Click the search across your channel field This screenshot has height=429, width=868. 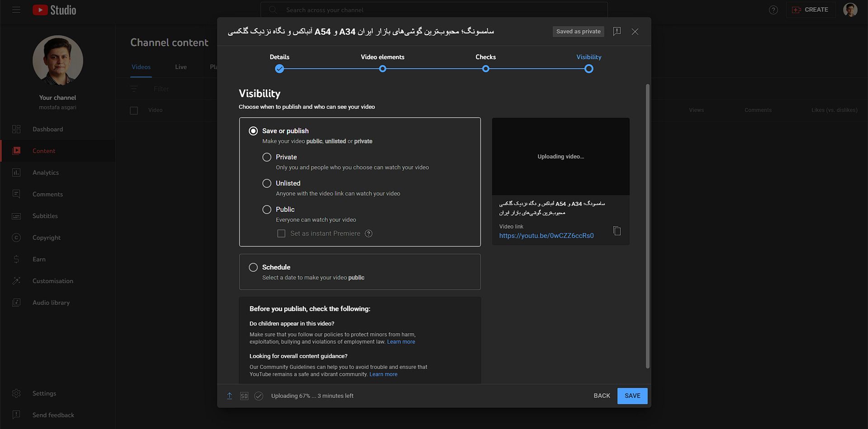(434, 10)
